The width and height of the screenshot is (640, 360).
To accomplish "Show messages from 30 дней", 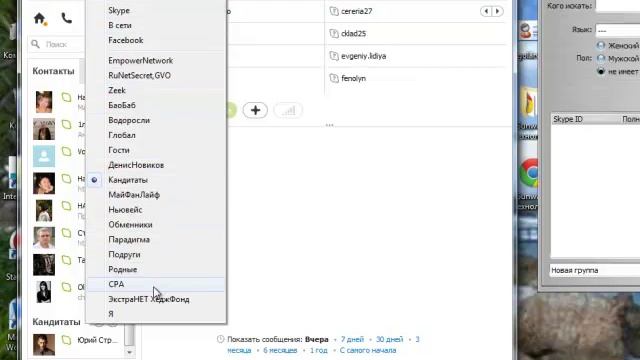I will (x=389, y=339).
